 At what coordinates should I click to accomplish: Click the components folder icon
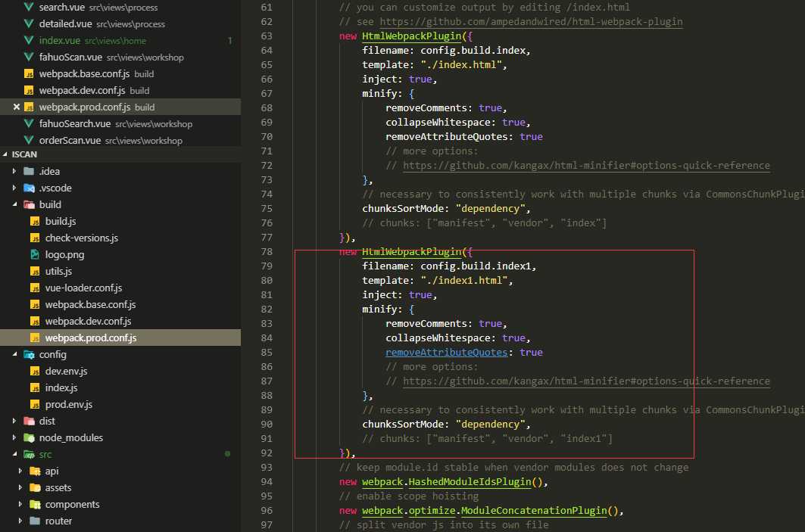coord(35,504)
